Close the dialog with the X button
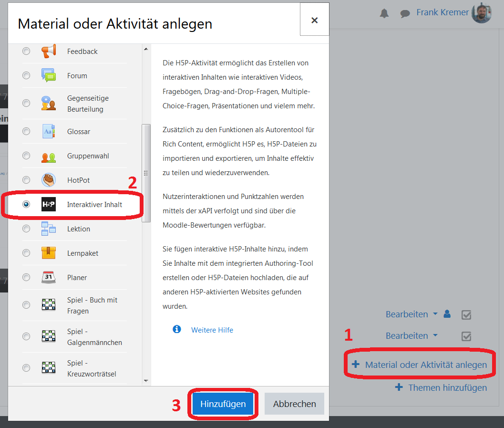Viewport: 504px width, 428px height. pyautogui.click(x=314, y=20)
